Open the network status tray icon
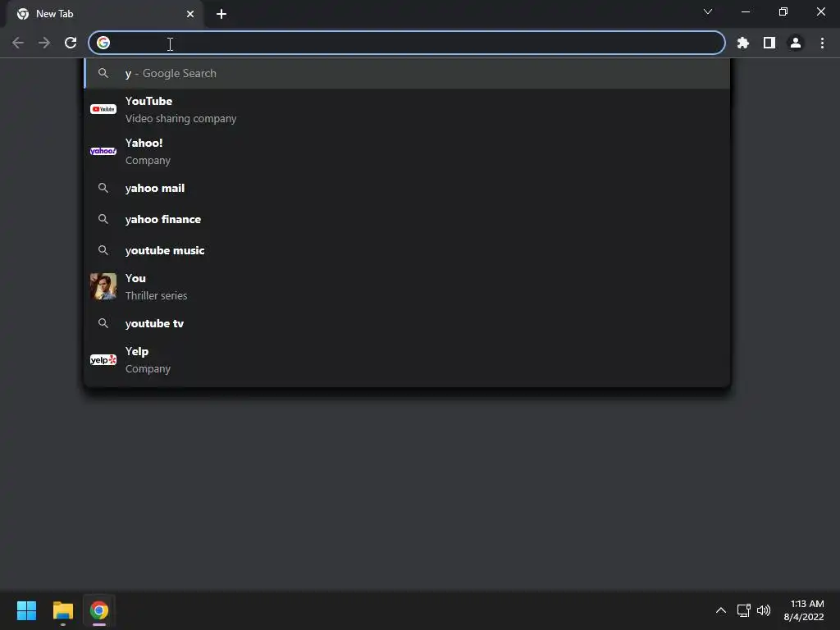840x630 pixels. coord(743,610)
